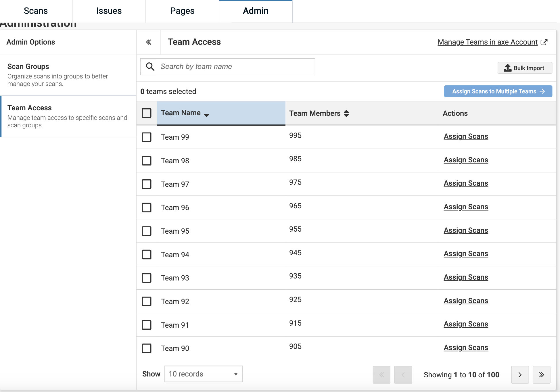Click the external link icon beside Manage Teams
The height and width of the screenshot is (392, 560).
coord(544,42)
